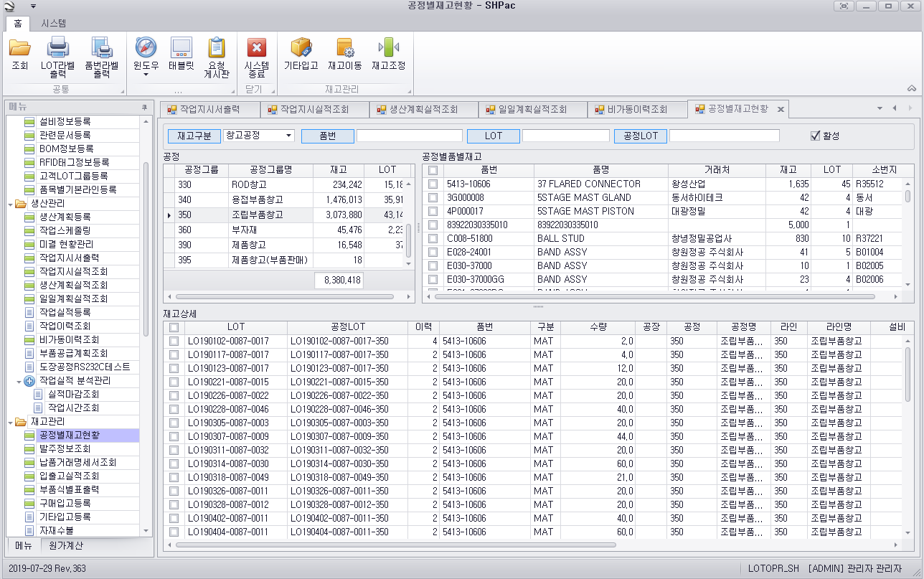Image resolution: width=924 pixels, height=579 pixels.
Task: Open BOM정보등록 in menu tree
Action: click(67, 149)
